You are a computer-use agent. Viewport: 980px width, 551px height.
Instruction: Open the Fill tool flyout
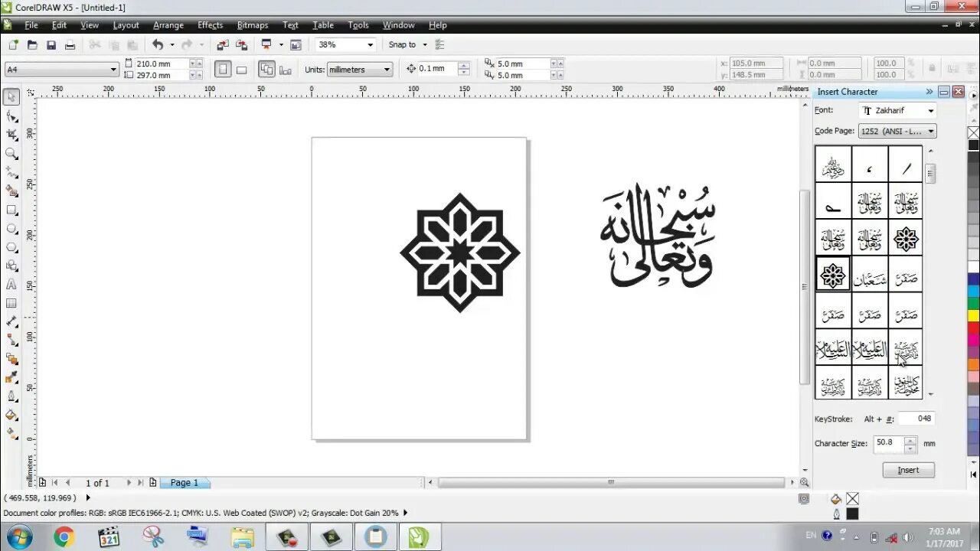point(11,415)
